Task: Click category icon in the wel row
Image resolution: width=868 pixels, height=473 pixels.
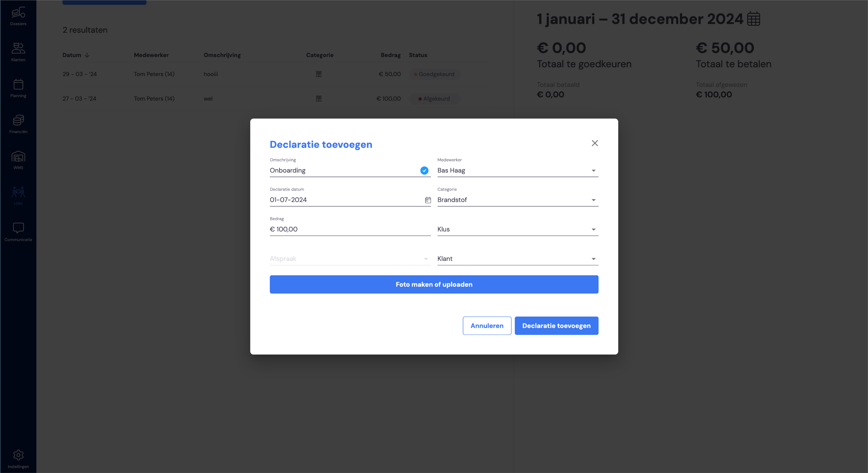Action: pos(318,99)
